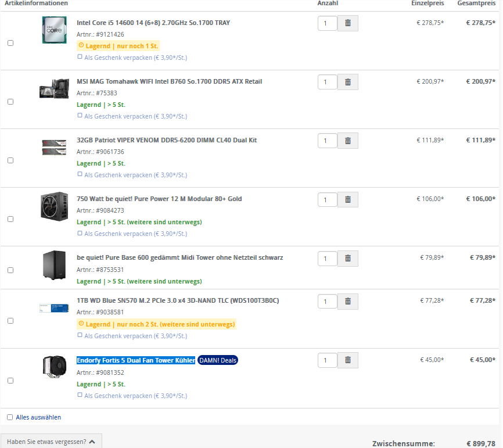
Task: Click the Patriot VIPER VENOM quantity field
Action: tap(327, 141)
